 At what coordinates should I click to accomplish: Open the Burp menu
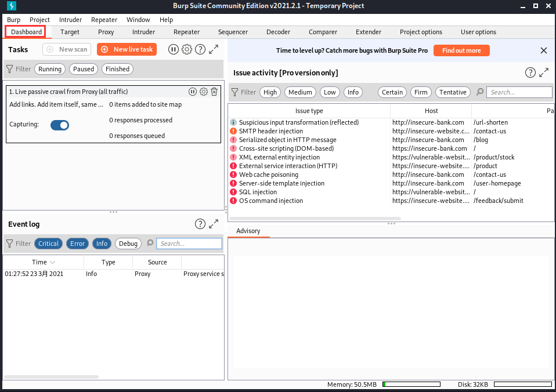[x=14, y=20]
